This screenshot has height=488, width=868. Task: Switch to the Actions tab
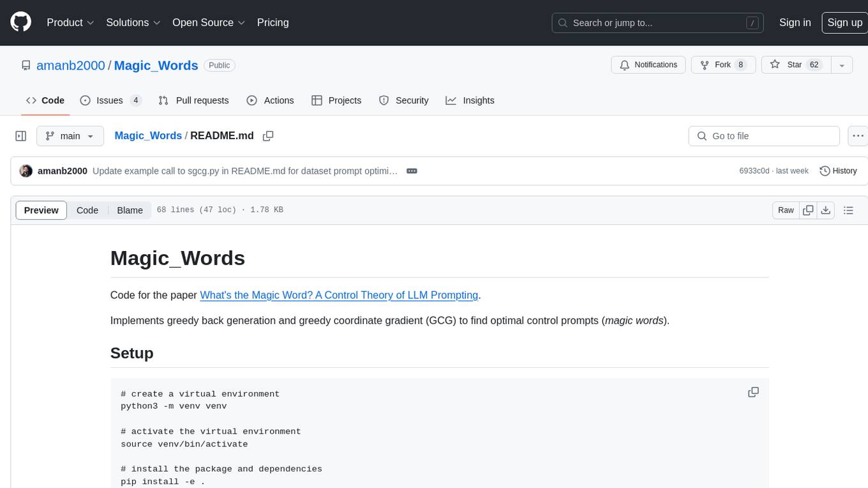click(270, 100)
